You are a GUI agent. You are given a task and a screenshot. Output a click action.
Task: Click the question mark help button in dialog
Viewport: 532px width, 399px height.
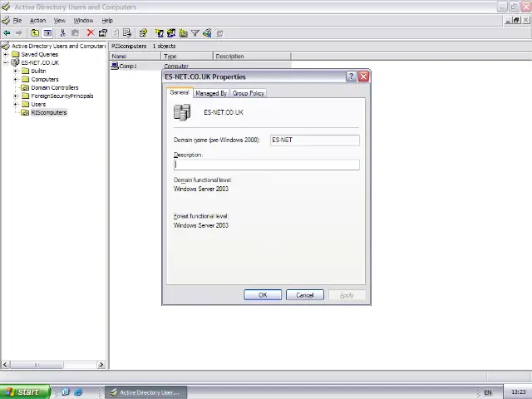coord(351,76)
